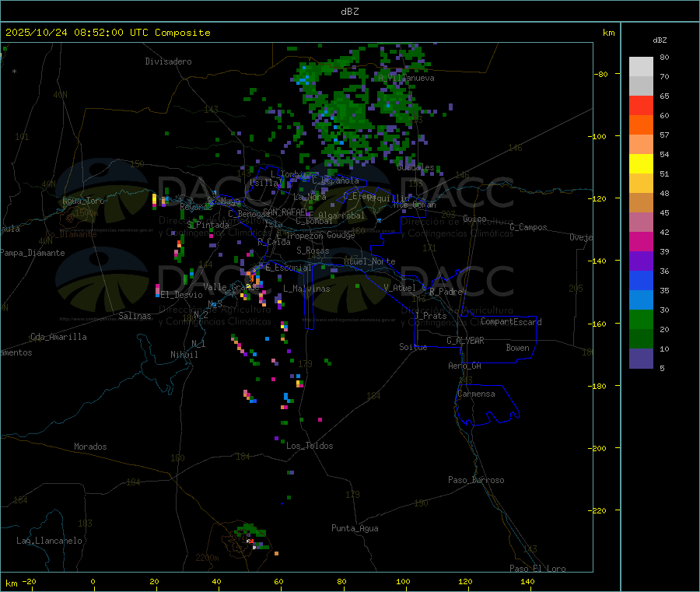Click the Atuel_Norte label
700x592 pixels.
[369, 261]
